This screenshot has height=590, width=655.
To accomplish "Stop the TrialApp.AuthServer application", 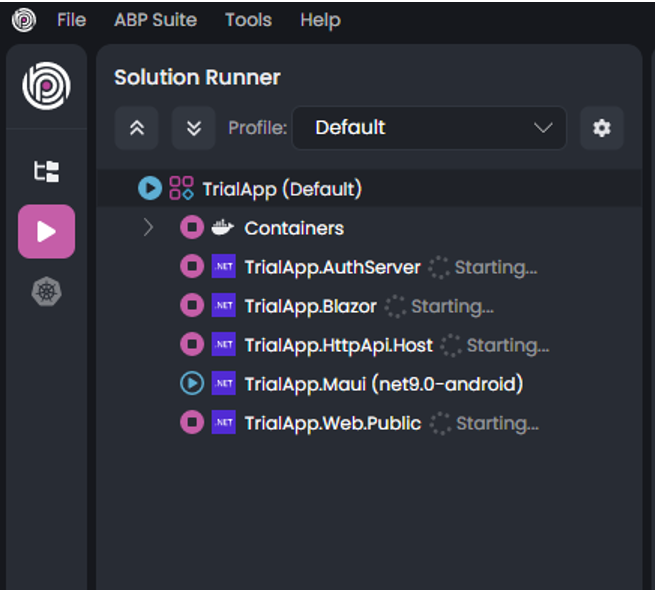I will tap(191, 267).
